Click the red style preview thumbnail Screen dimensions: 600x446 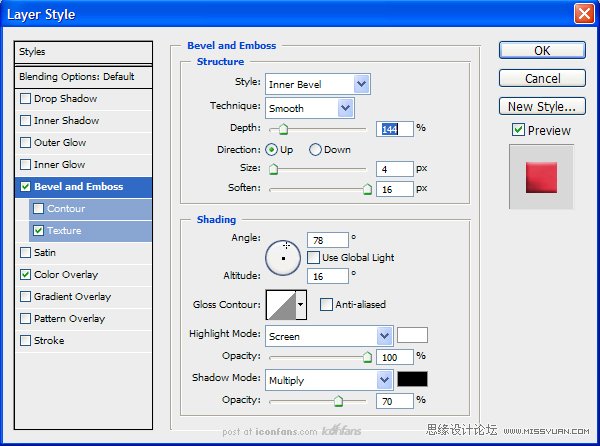(541, 177)
